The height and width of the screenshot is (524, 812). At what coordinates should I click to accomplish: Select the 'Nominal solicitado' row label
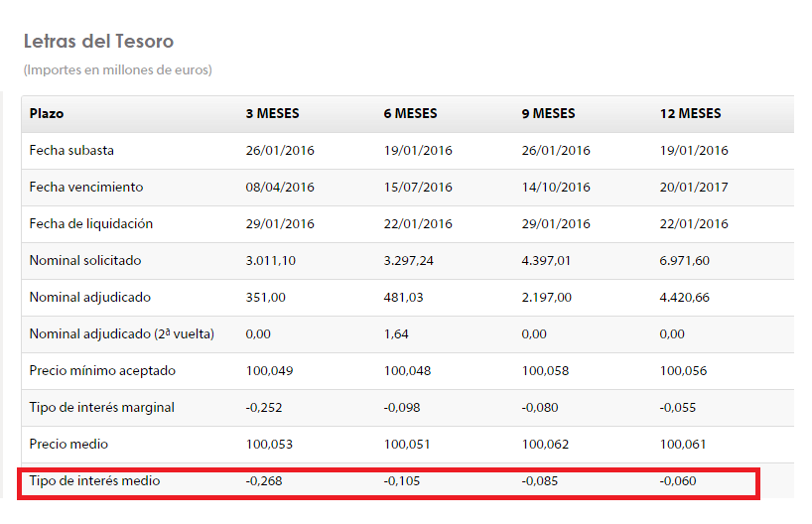(x=85, y=260)
